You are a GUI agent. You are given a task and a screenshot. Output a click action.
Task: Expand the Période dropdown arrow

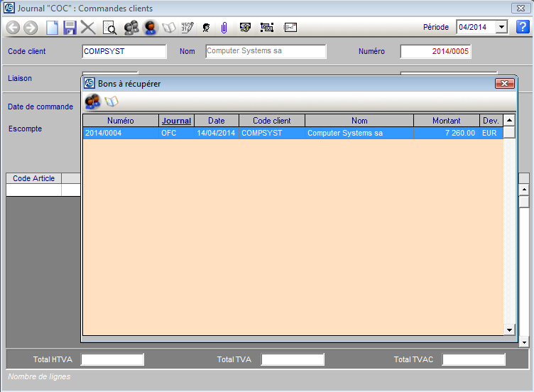[502, 27]
